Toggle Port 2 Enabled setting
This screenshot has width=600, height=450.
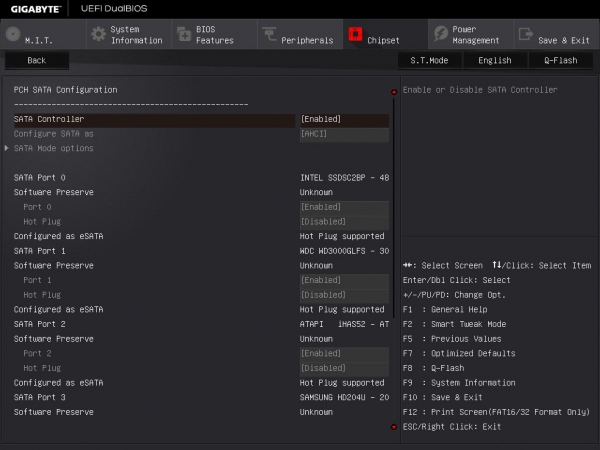tap(344, 354)
